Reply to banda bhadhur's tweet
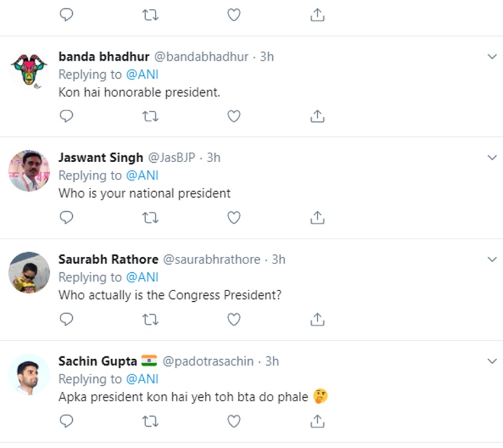503x448 pixels. [x=67, y=116]
